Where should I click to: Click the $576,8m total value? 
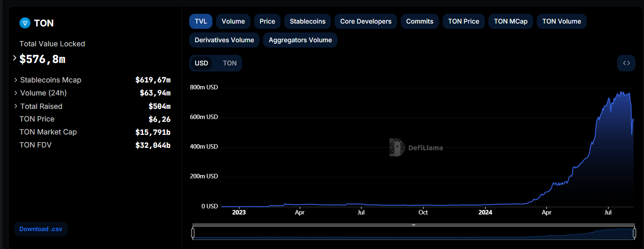[42, 59]
